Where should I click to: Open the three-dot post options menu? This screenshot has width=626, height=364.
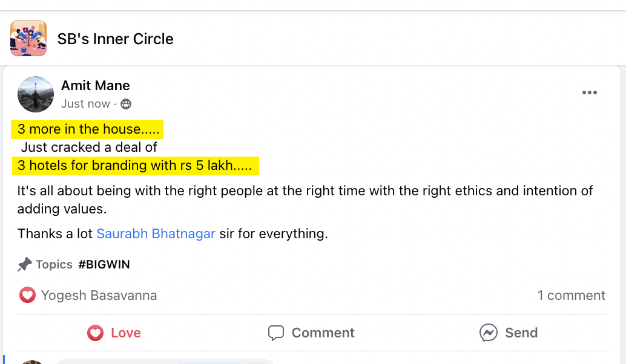click(x=589, y=93)
